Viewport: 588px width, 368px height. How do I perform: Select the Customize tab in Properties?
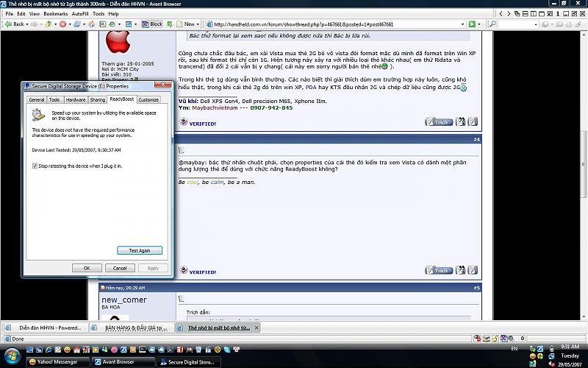(x=148, y=99)
